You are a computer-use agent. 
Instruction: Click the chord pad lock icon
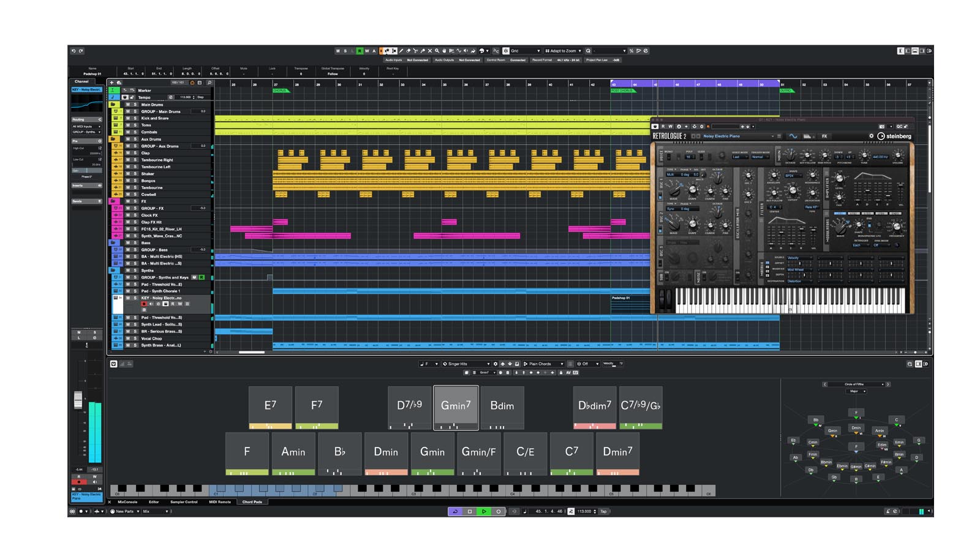561,372
